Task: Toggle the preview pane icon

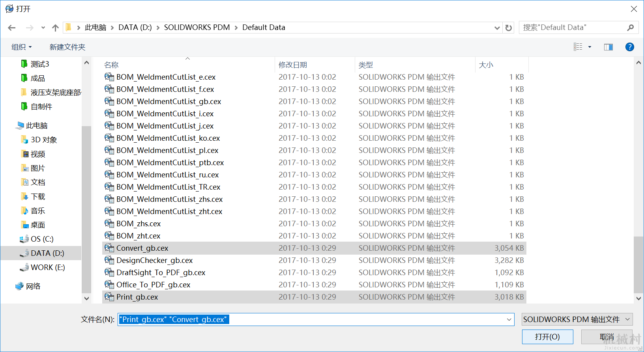Action: (608, 47)
